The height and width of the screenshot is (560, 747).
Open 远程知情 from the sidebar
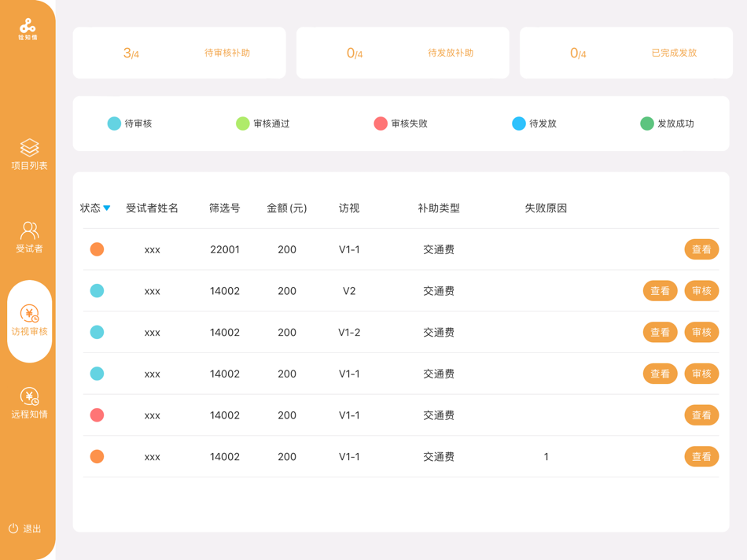point(29,402)
